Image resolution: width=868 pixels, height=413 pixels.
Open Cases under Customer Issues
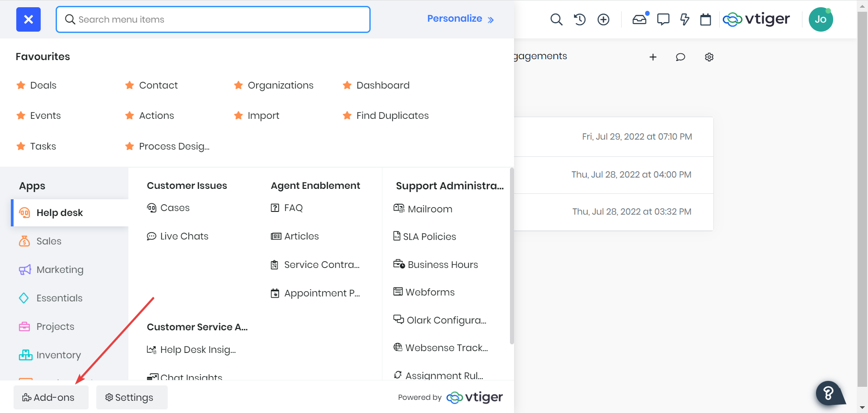coord(175,208)
